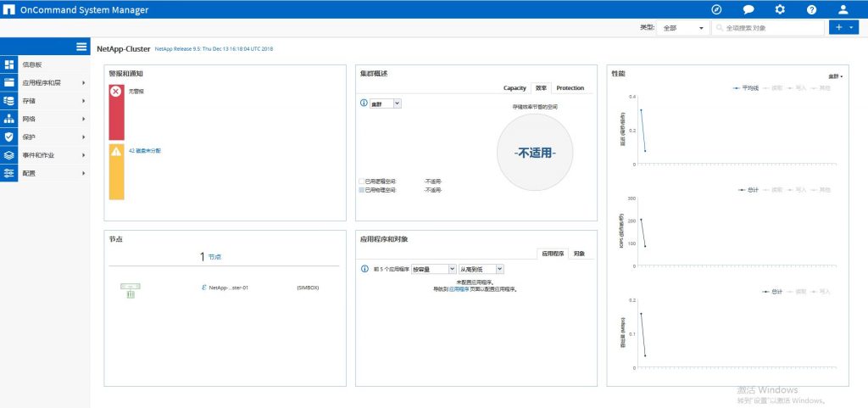The height and width of the screenshot is (408, 868).
Task: Click the 无警报 alert text
Action: click(136, 91)
